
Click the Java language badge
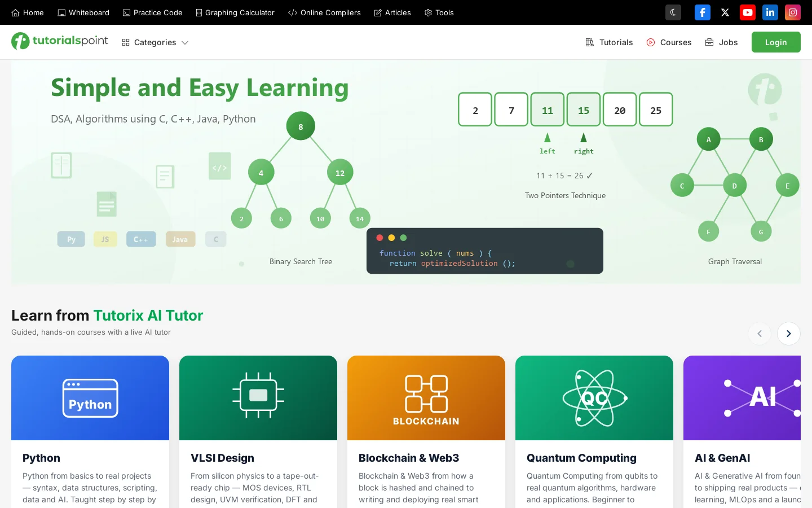click(180, 239)
